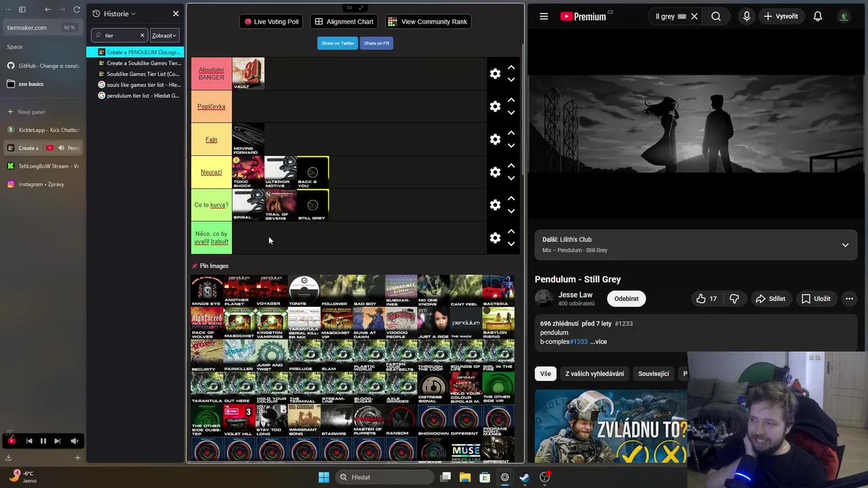Click Live Voting Poll button
The height and width of the screenshot is (488, 868).
[x=271, y=22]
